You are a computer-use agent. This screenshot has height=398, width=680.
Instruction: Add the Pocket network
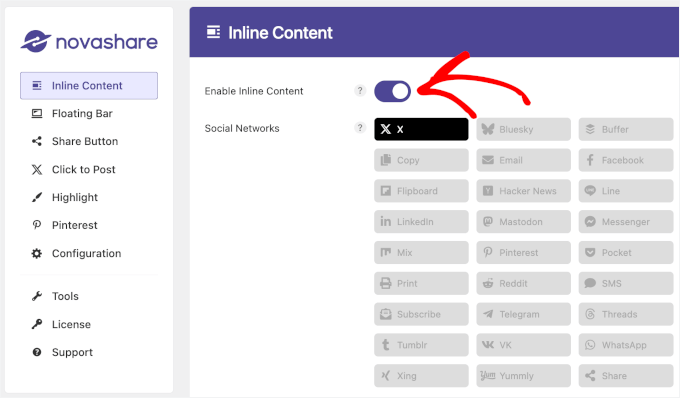click(626, 252)
